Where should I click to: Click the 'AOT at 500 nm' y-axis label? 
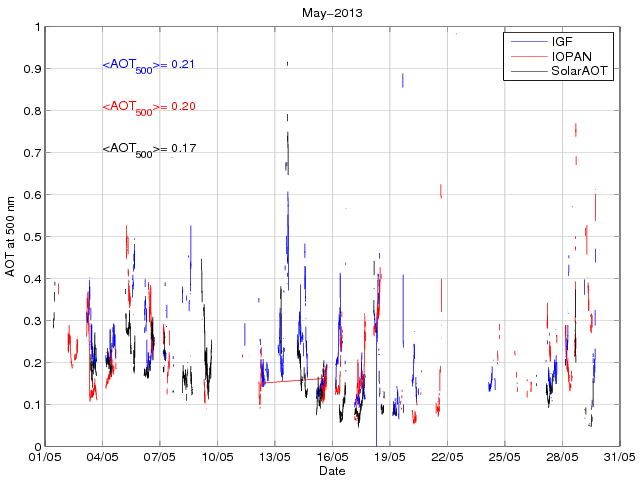pos(10,236)
